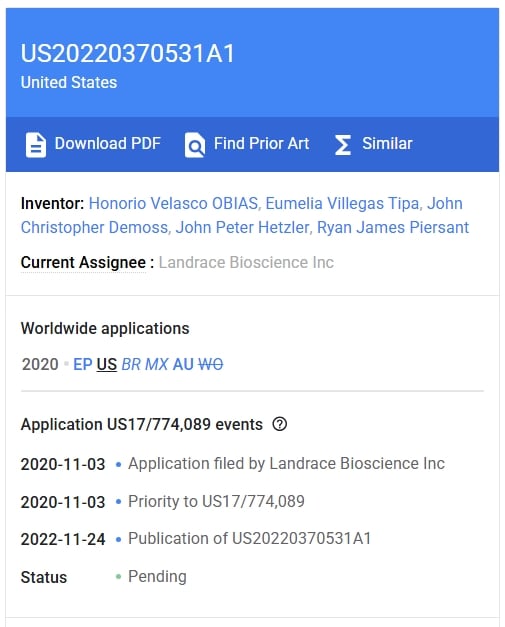Click the Download PDF label

coord(108,144)
